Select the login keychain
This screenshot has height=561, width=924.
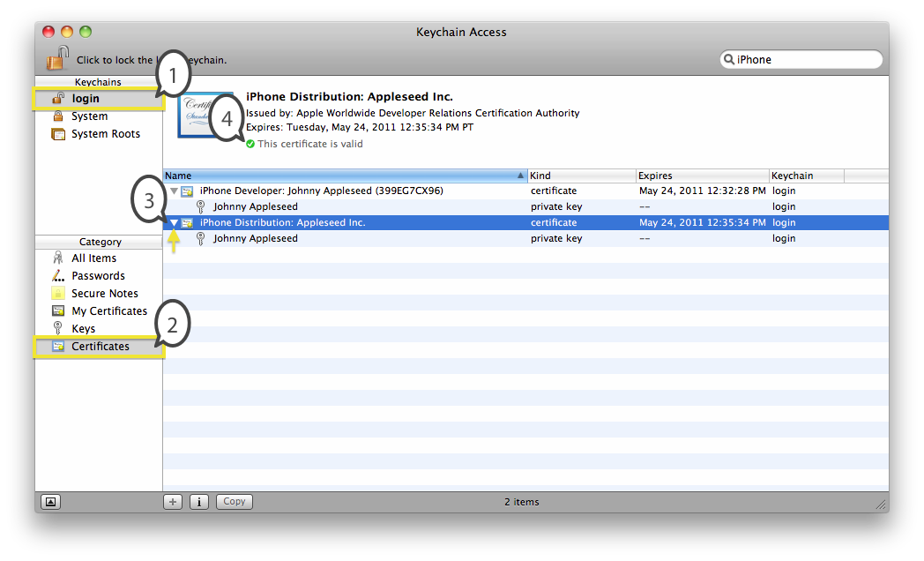tap(86, 99)
